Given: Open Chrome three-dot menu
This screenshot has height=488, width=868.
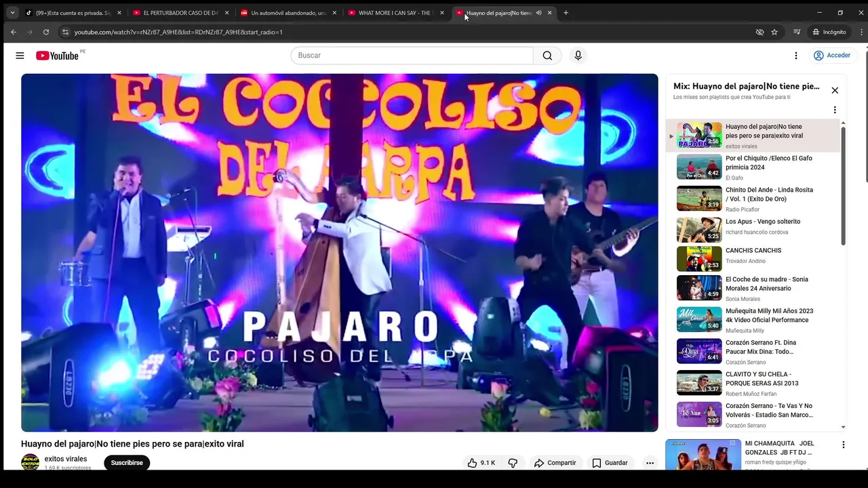Looking at the screenshot, I should coord(863,32).
